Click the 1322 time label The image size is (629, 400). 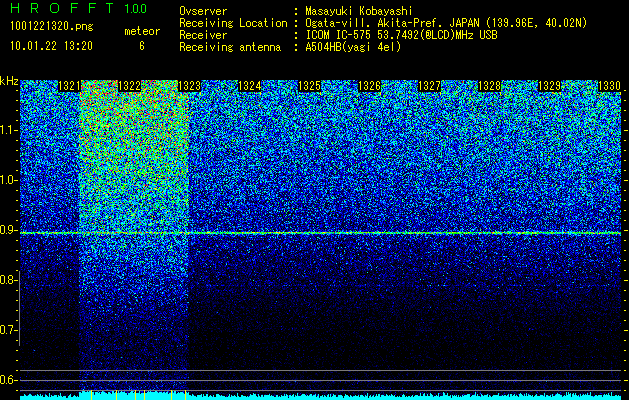130,86
